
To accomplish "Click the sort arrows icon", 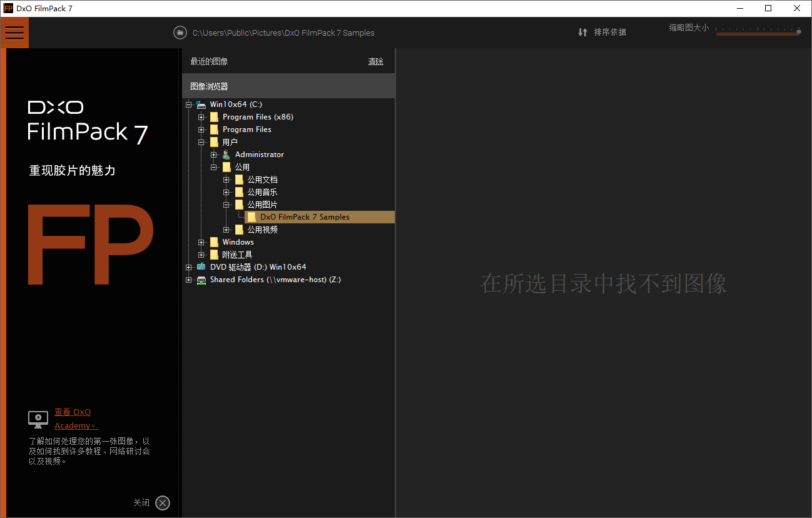I will tap(582, 32).
